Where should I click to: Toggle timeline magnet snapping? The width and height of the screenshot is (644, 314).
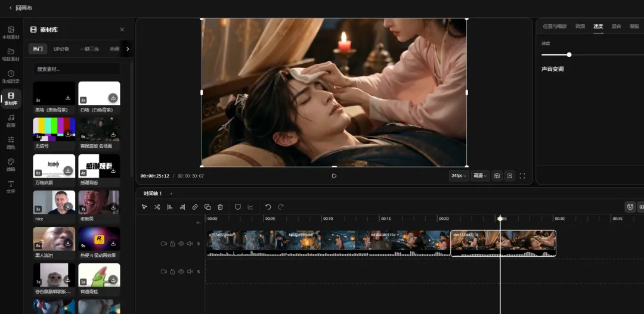tap(630, 207)
